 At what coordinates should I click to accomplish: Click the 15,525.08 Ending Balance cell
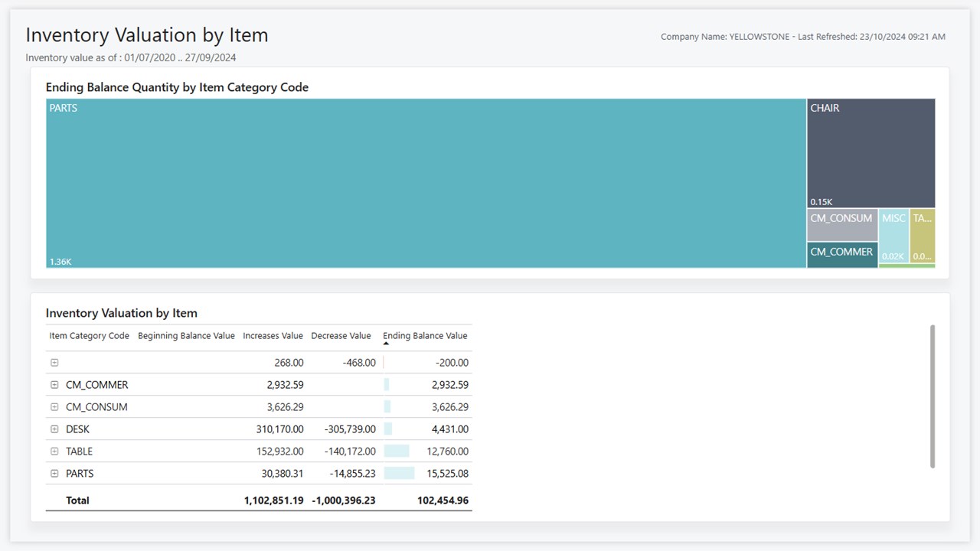pos(447,474)
